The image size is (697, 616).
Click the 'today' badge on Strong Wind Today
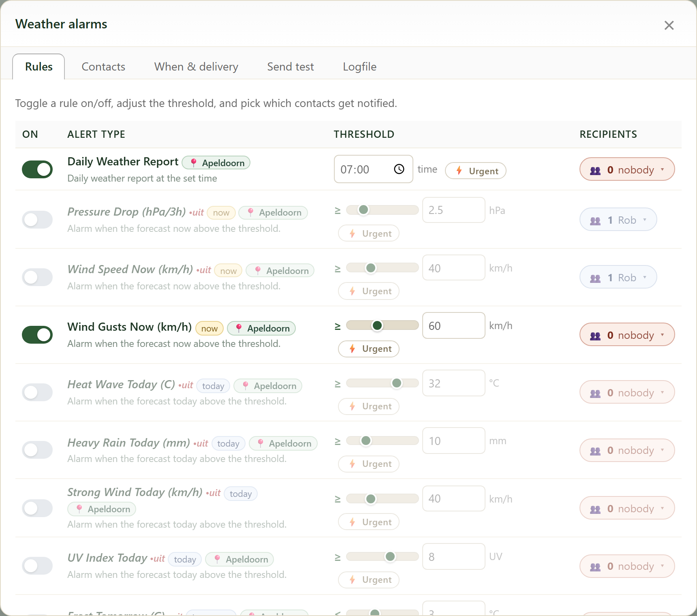coord(241,493)
